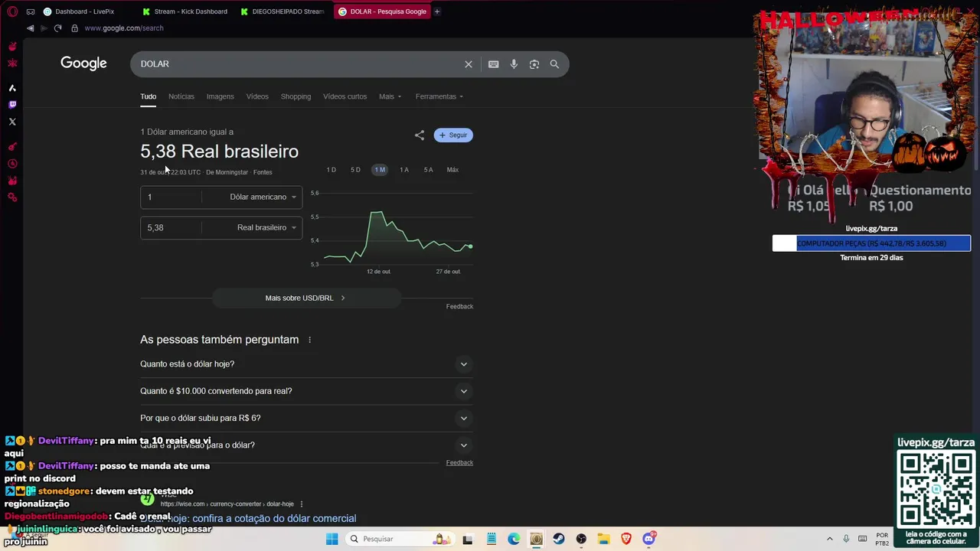Image resolution: width=980 pixels, height=551 pixels.
Task: Open the Windows Start menu
Action: coord(332,539)
